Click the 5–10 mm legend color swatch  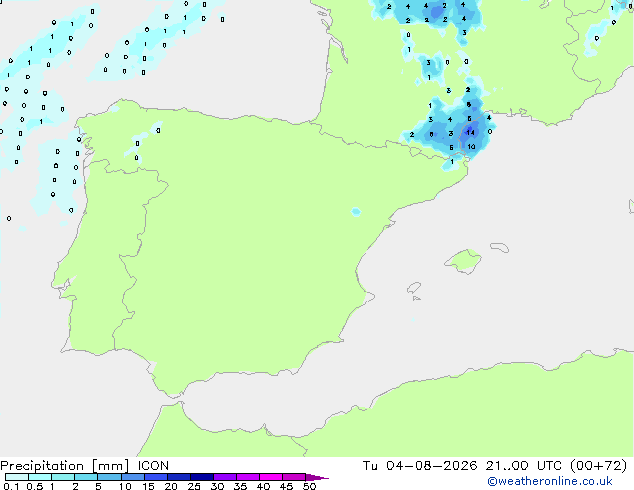[x=109, y=477]
